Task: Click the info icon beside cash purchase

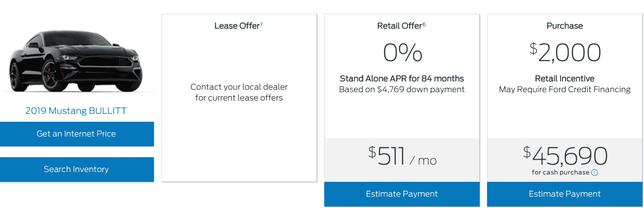Action: (595, 173)
